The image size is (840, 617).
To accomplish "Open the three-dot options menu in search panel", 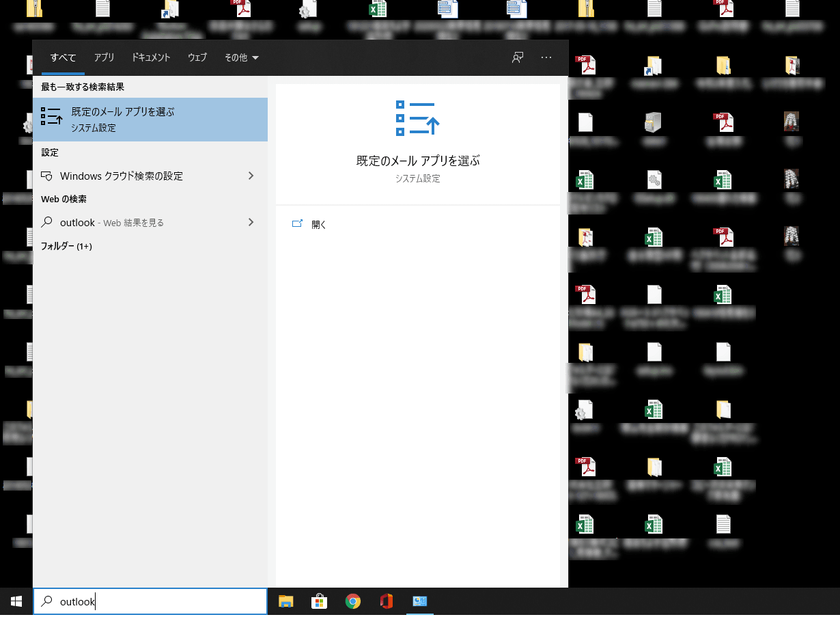I will point(546,58).
